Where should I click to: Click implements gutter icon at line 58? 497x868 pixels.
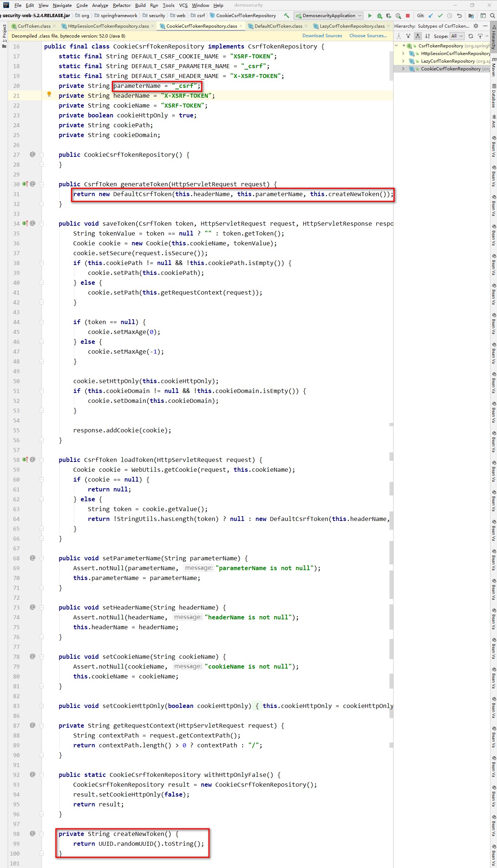tap(25, 460)
